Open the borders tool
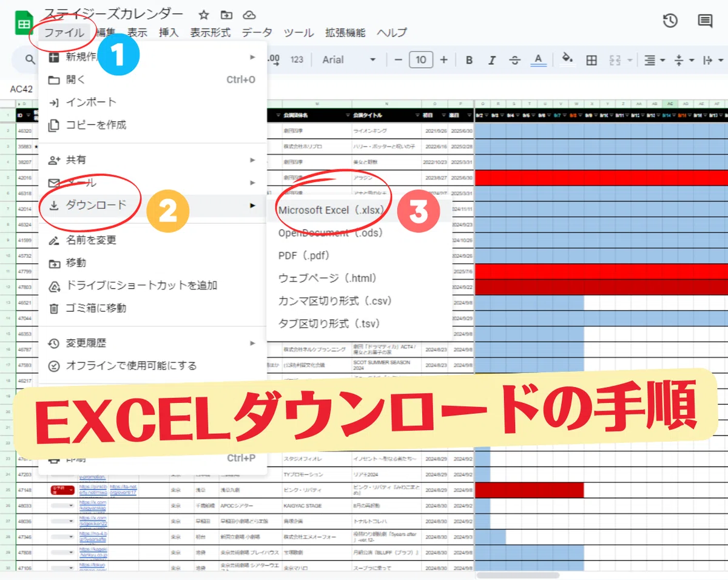Viewport: 728px width, 580px height. 591,59
